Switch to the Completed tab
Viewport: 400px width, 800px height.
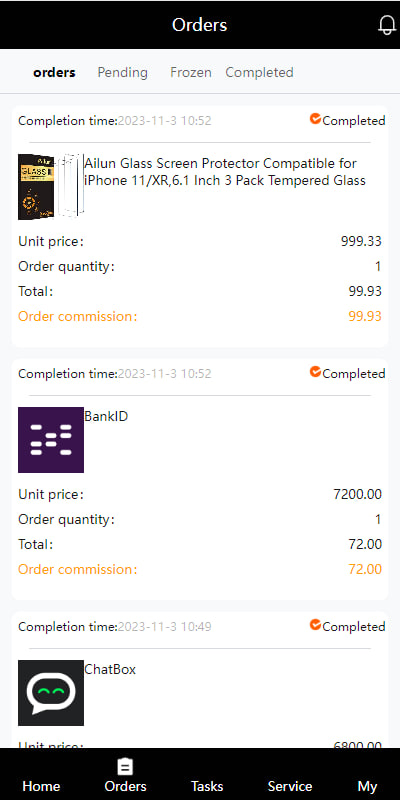pyautogui.click(x=259, y=72)
